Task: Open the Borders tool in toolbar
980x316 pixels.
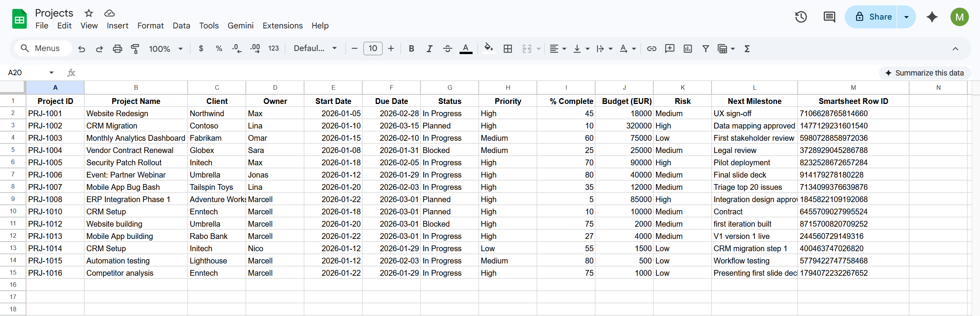Action: click(507, 49)
